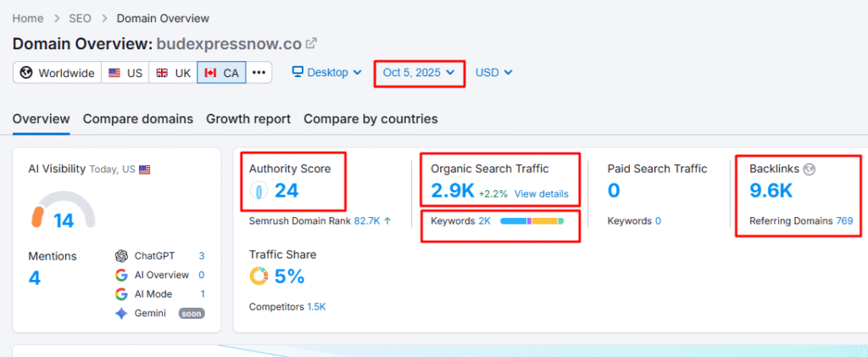The height and width of the screenshot is (357, 868).
Task: Open external link icon beside budexpressnow.co
Action: click(311, 43)
